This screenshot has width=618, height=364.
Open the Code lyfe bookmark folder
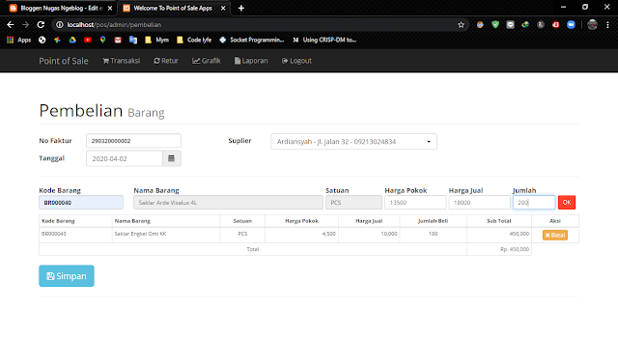point(194,40)
